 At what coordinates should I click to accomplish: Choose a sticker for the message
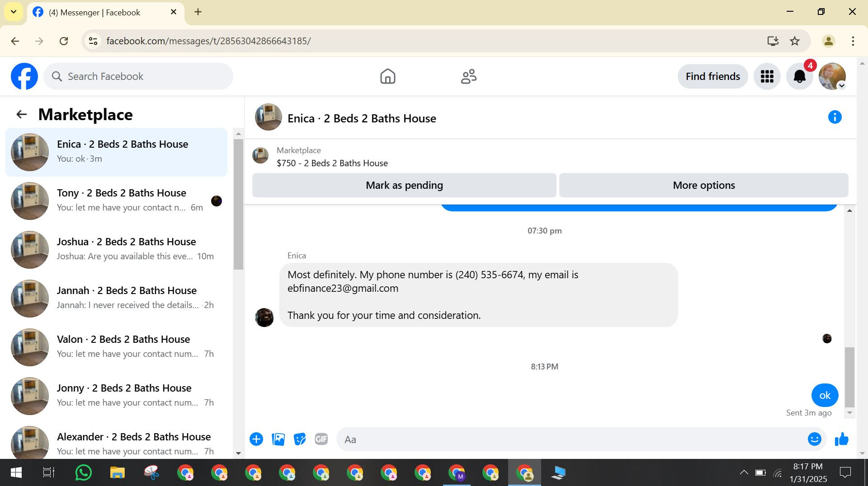click(x=300, y=439)
